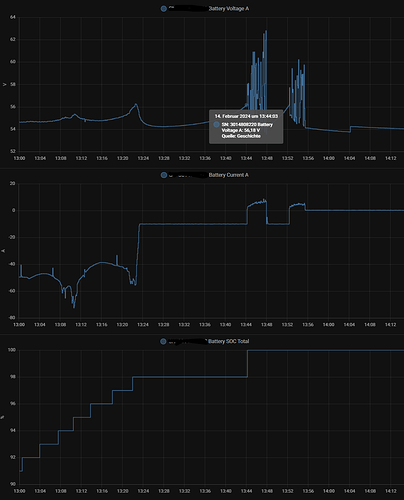Toggle the Battery Current A legend circle
Viewport: 404px width, 500px height.
164,175
